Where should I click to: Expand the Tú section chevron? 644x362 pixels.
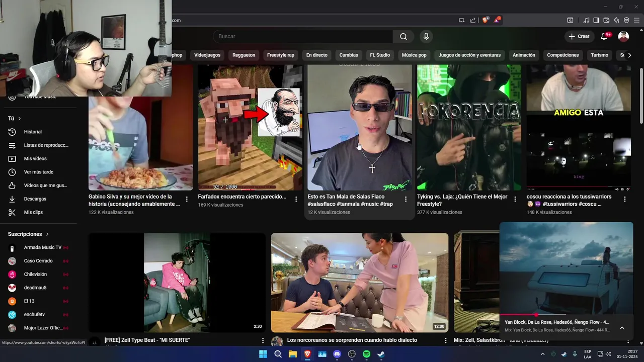20,119
